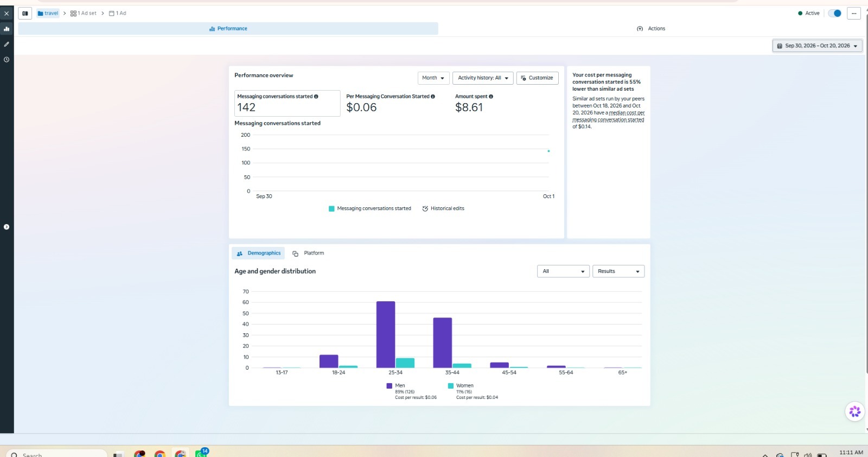Screen dimensions: 868x457
Task: Click the data point on the line chart
Action: point(548,151)
